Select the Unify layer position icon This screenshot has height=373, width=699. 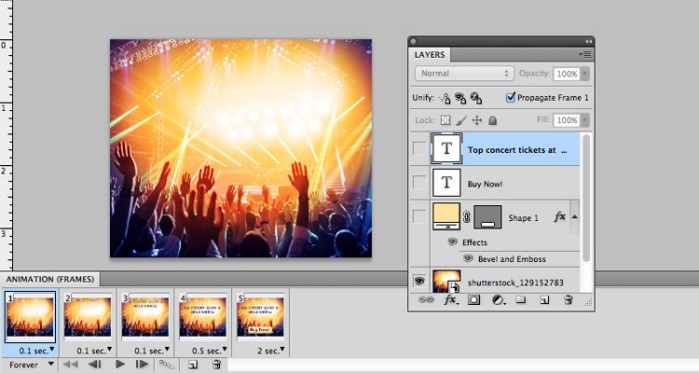(444, 98)
